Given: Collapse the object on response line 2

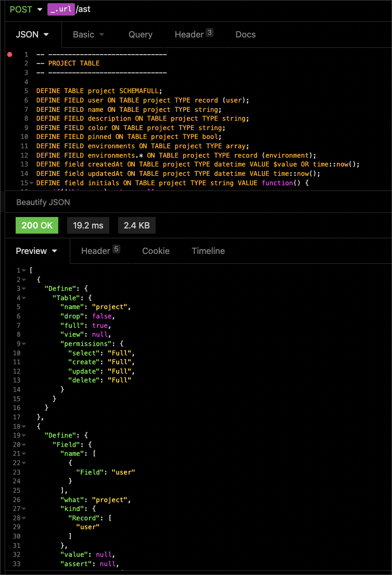Looking at the screenshot, I should 24,279.
